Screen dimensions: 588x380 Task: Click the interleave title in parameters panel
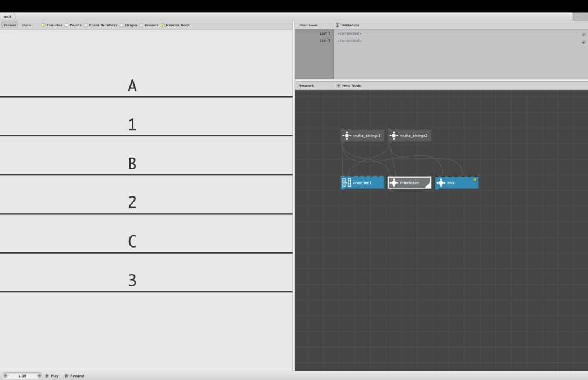pos(308,25)
